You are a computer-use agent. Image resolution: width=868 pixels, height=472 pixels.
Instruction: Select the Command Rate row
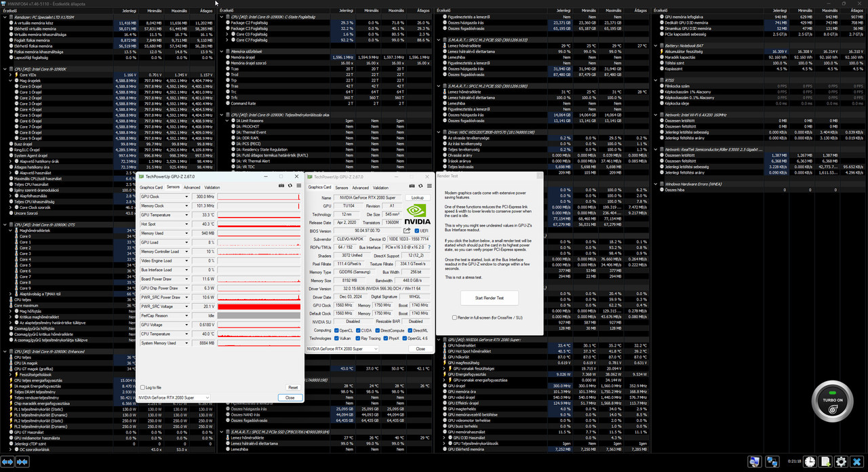click(325, 103)
